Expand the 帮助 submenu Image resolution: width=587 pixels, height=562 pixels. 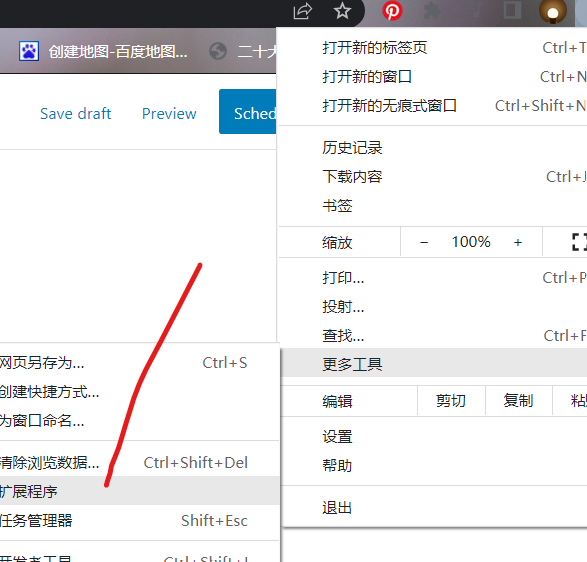pyautogui.click(x=433, y=466)
